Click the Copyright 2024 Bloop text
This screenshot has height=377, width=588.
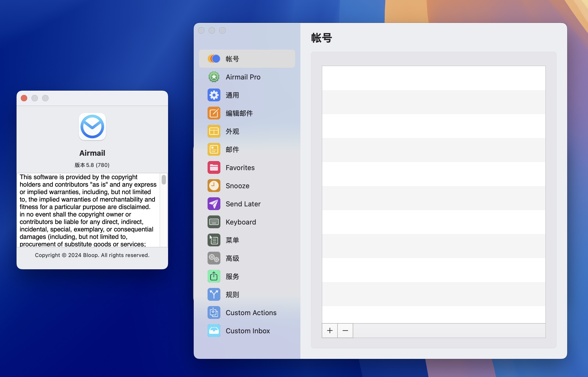coord(92,255)
